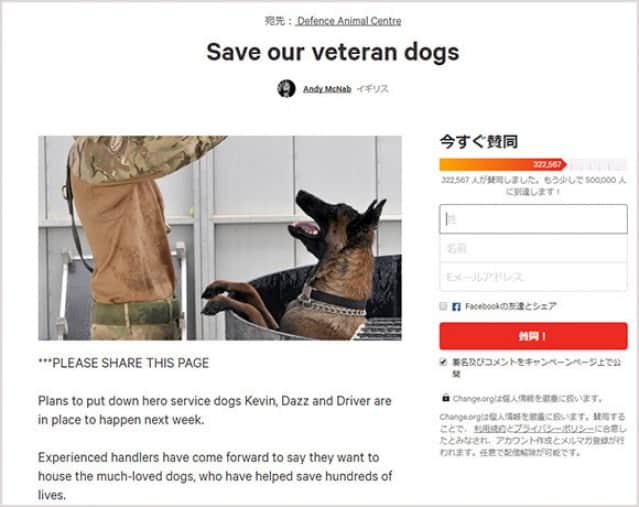Image resolution: width=639 pixels, height=507 pixels.
Task: Focus the Eメールアドレス input field
Action: click(533, 277)
